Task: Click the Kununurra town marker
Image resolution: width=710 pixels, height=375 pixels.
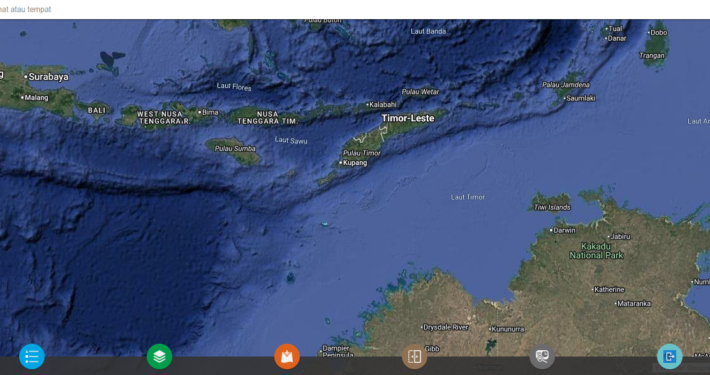Action: point(490,329)
